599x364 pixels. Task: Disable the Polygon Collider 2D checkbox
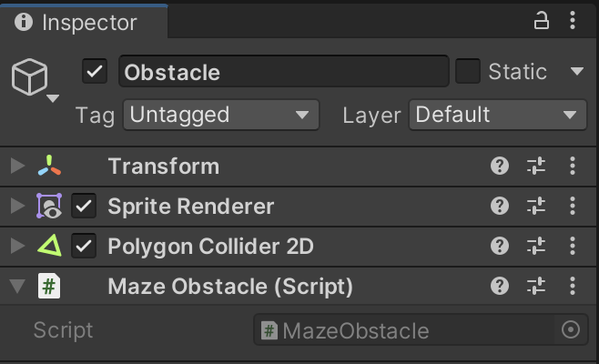84,246
